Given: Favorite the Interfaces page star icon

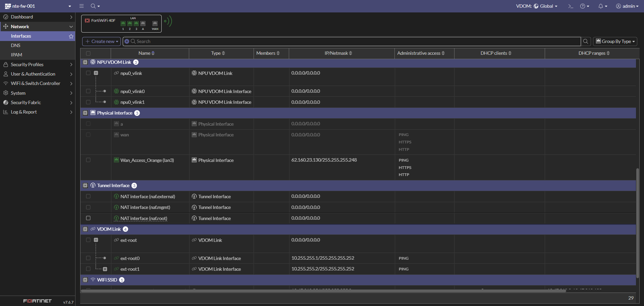Looking at the screenshot, I should (x=71, y=36).
